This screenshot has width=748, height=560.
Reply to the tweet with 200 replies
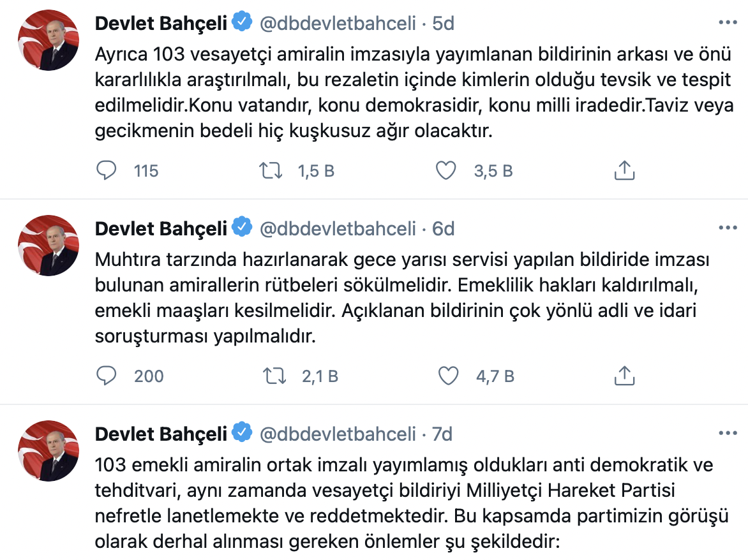(x=107, y=376)
